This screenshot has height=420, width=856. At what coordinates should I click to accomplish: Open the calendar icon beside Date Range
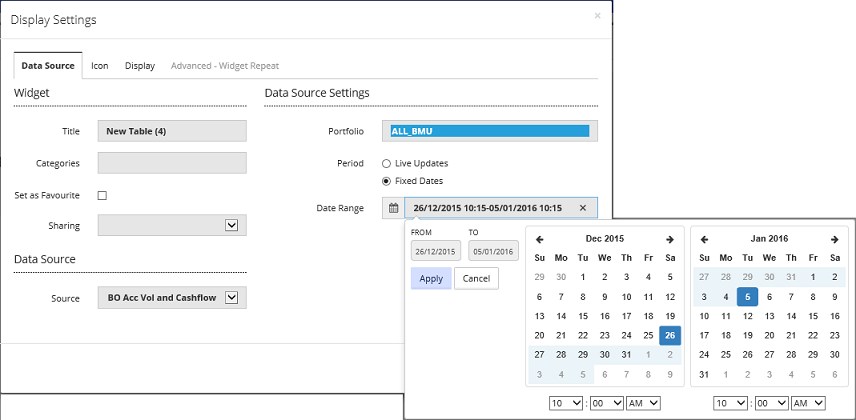coord(393,208)
